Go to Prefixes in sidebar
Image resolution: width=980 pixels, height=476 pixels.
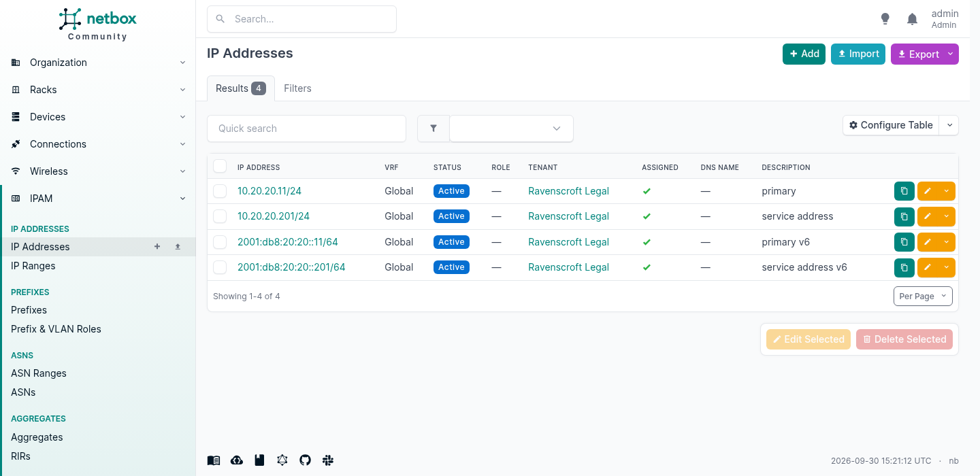click(29, 310)
